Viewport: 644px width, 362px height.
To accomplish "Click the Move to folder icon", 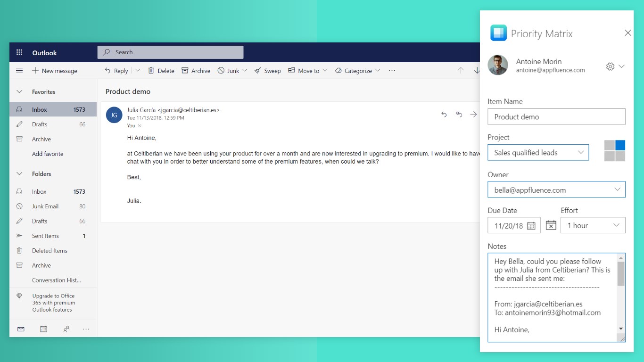I will [x=291, y=71].
